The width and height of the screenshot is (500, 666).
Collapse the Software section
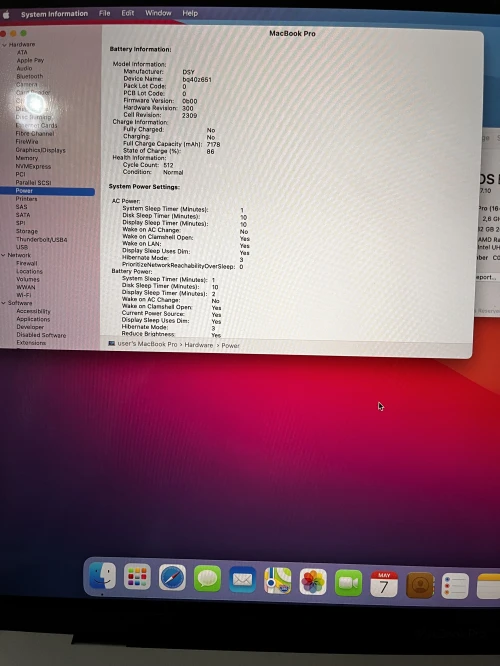(x=3, y=303)
